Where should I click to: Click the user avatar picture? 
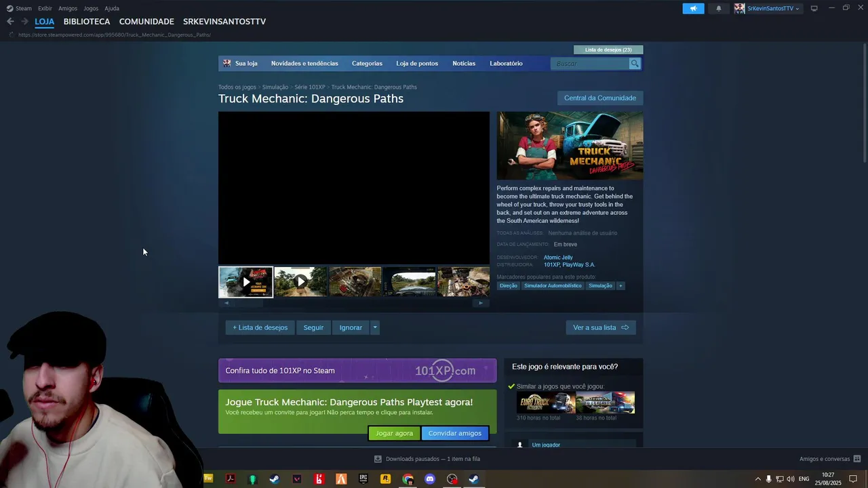click(x=740, y=8)
